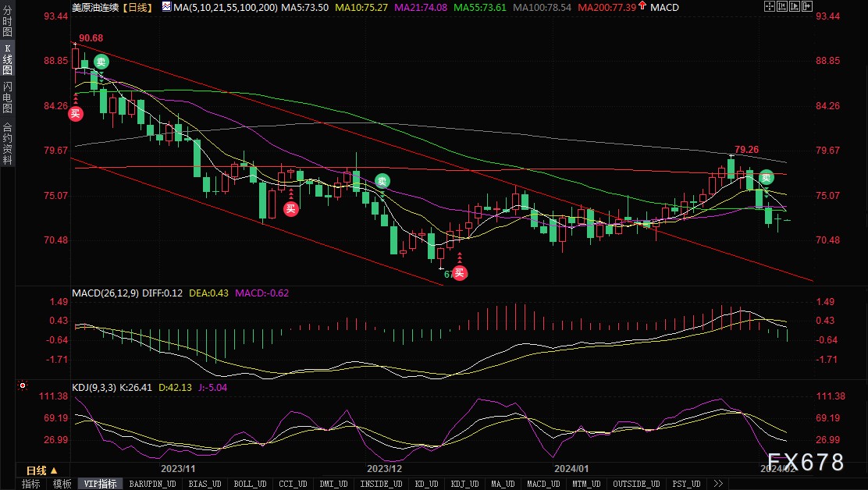Switch to the BOLL_UD indicator tab
Image resolution: width=868 pixels, height=490 pixels.
pos(249,484)
